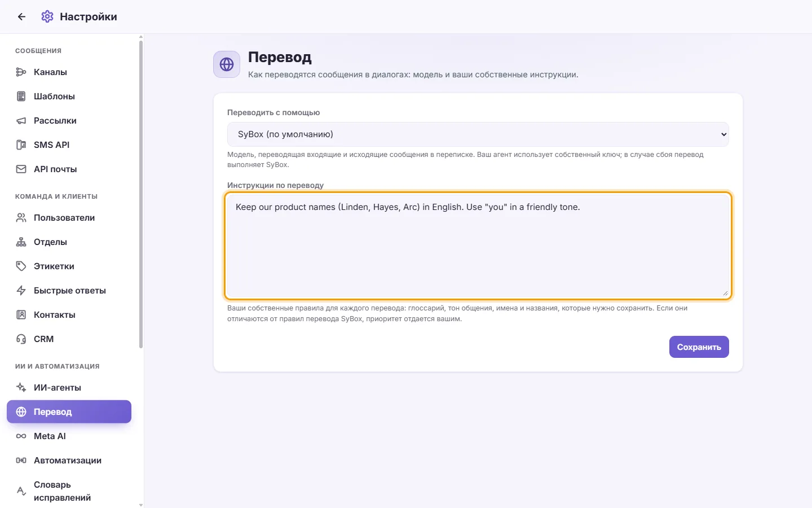The image size is (812, 508).
Task: Click the settings gear icon in header
Action: pos(47,17)
